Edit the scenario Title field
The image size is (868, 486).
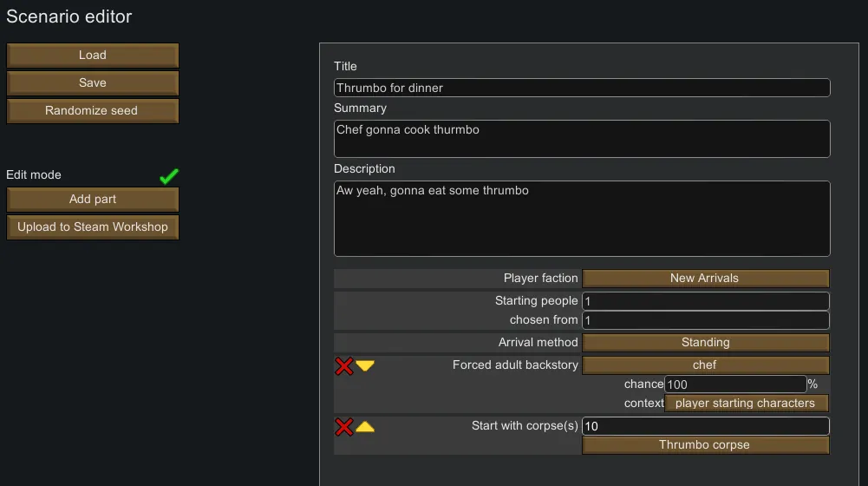click(x=582, y=88)
